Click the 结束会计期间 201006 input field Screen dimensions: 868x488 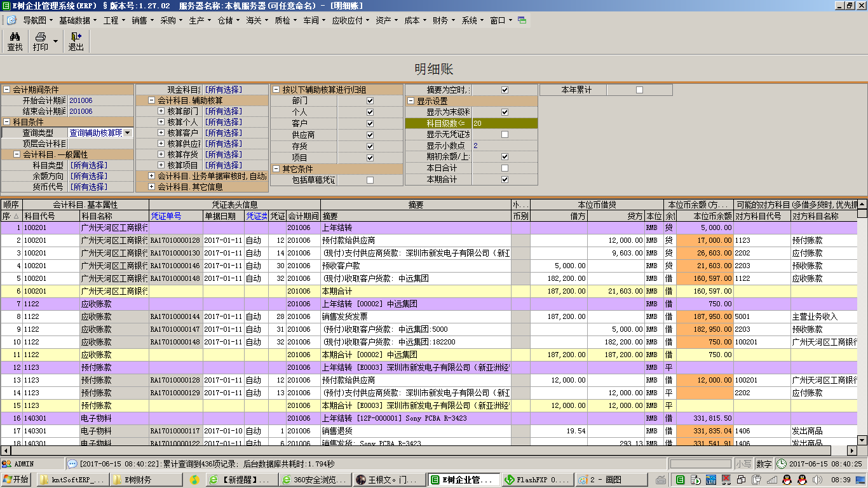pos(81,111)
